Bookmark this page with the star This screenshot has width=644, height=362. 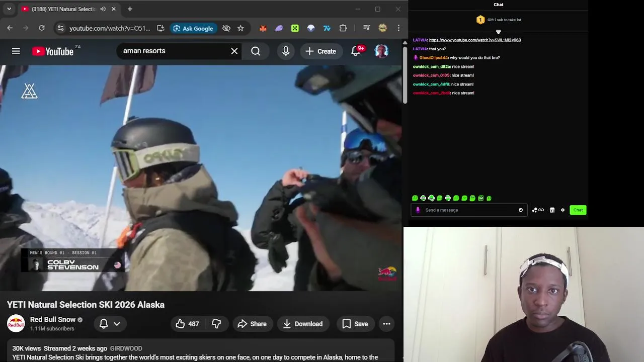240,28
